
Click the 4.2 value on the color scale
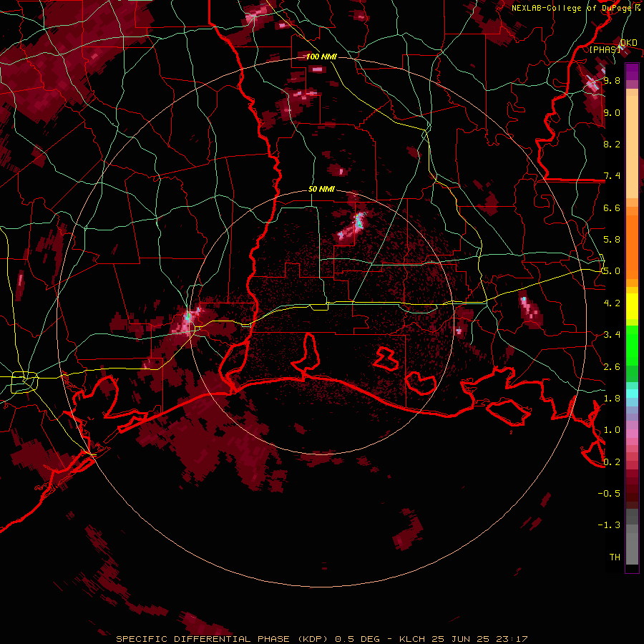coord(612,303)
